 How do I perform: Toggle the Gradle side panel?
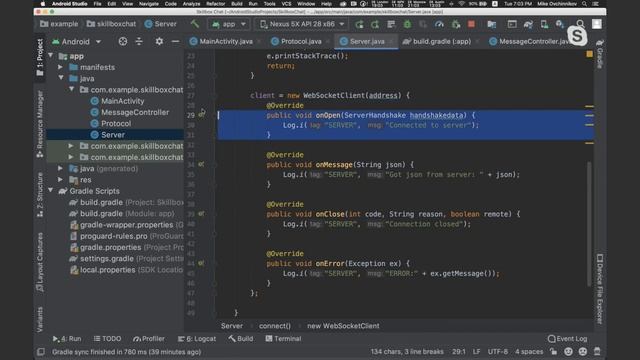point(600,54)
